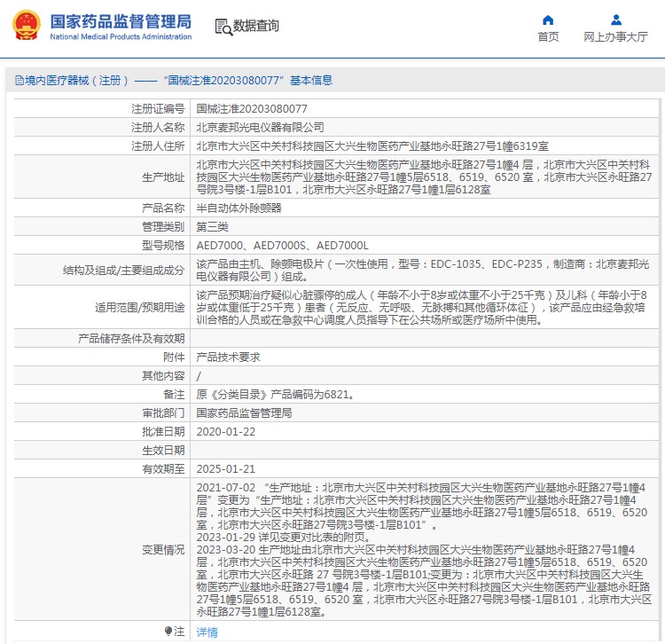Click 网上办事大厅 text link

pyautogui.click(x=615, y=37)
